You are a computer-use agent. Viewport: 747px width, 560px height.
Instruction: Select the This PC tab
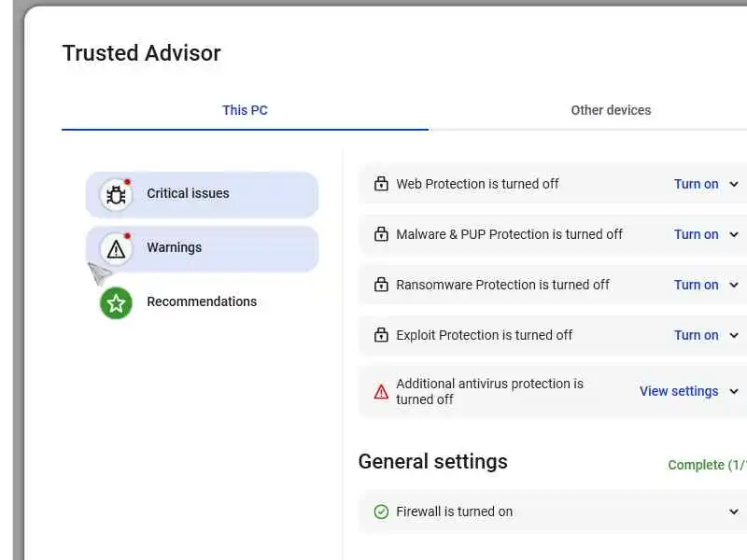(245, 110)
